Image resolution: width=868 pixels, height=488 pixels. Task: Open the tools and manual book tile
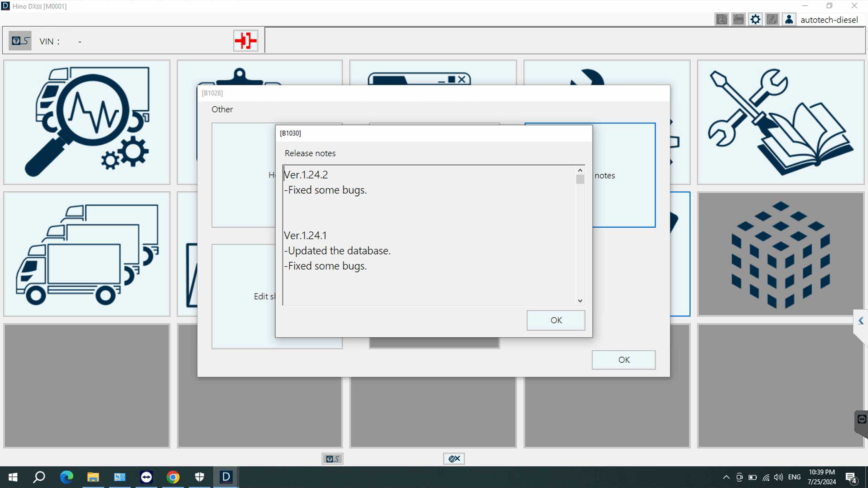780,122
